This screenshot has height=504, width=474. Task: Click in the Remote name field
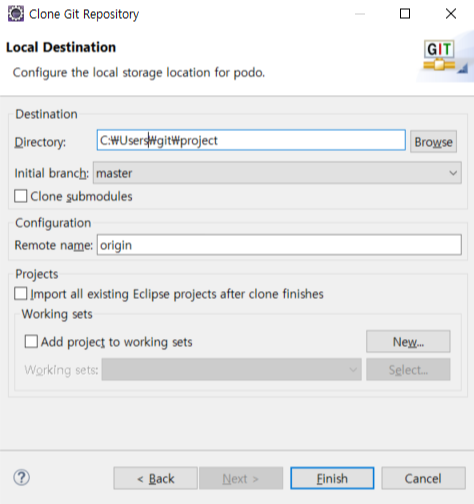pos(279,245)
